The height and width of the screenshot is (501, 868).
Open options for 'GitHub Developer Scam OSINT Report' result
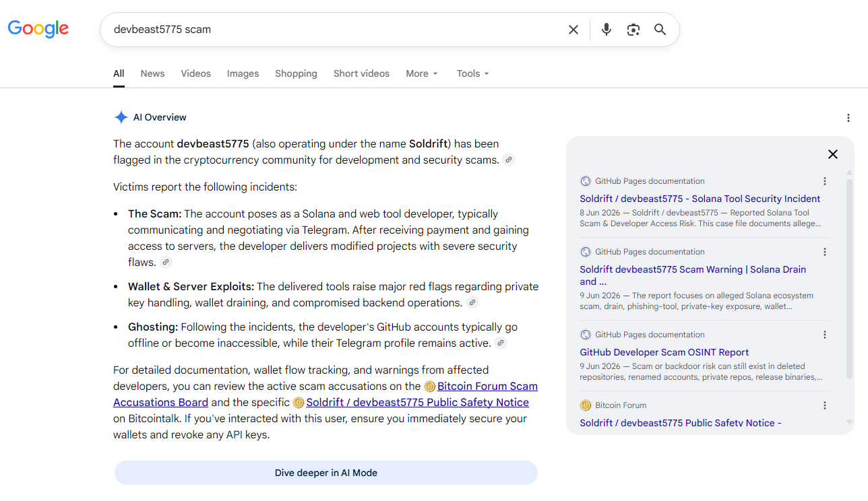(824, 335)
